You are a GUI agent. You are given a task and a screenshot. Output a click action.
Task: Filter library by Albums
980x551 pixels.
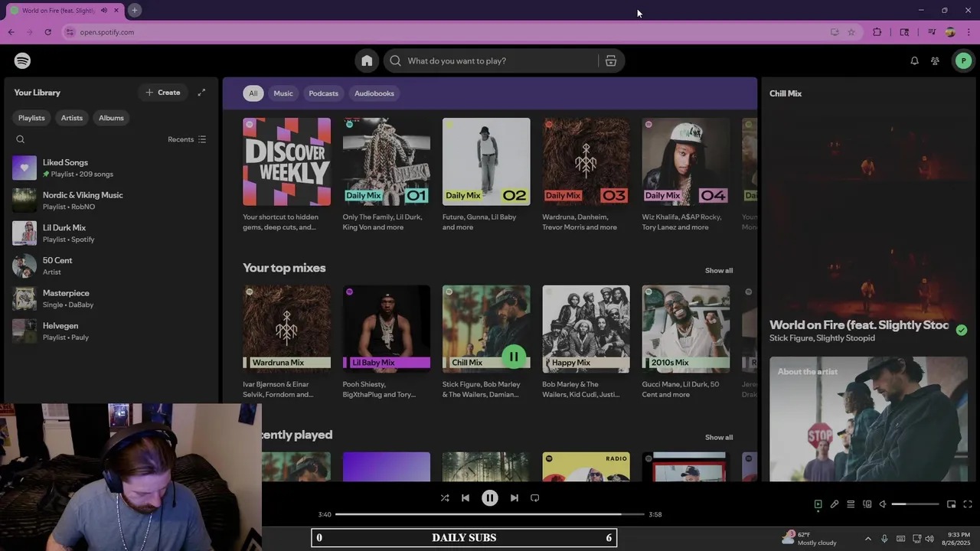pos(111,118)
